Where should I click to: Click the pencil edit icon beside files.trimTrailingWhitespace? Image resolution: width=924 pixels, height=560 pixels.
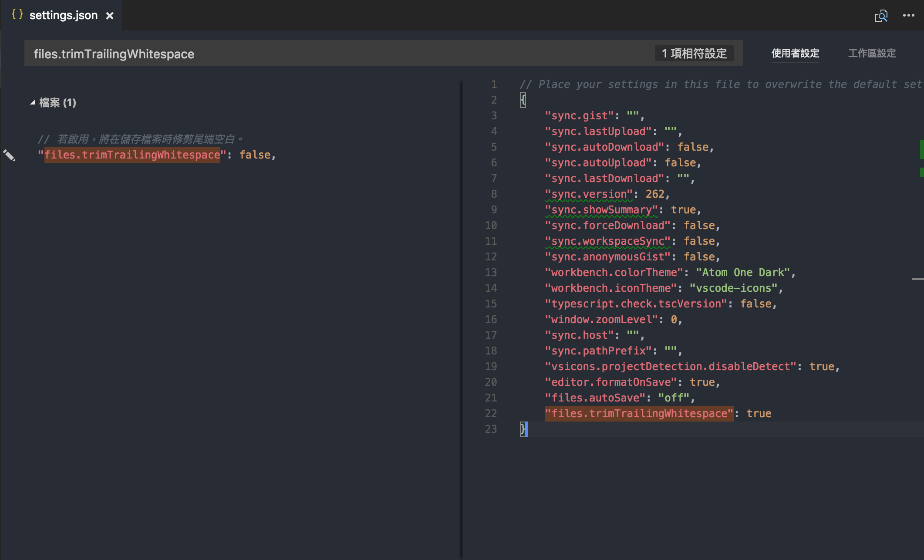[x=9, y=155]
